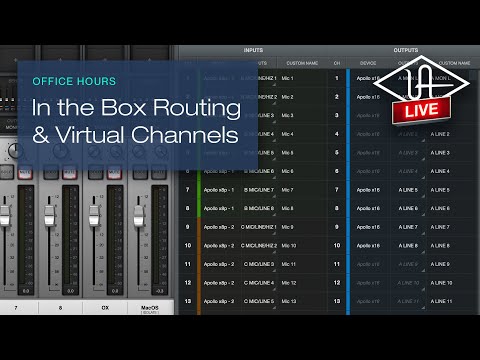Click the channel 7 fader cap
Image resolution: width=480 pixels, height=360 pixels.
(x=5, y=216)
